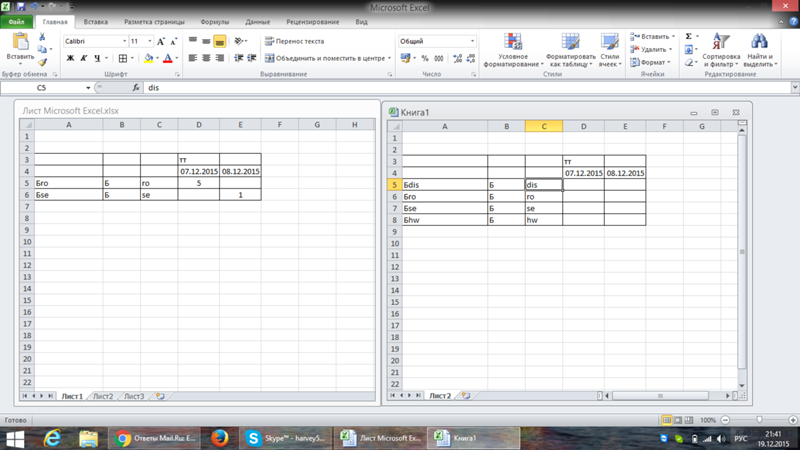The height and width of the screenshot is (450, 800).
Task: Switch to the Формулы tab
Action: (214, 22)
